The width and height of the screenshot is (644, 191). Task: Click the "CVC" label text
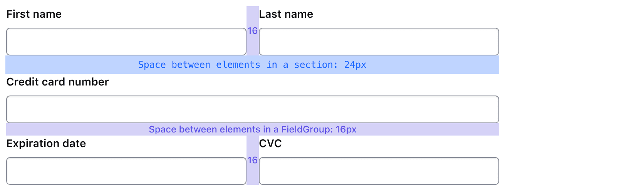(270, 144)
